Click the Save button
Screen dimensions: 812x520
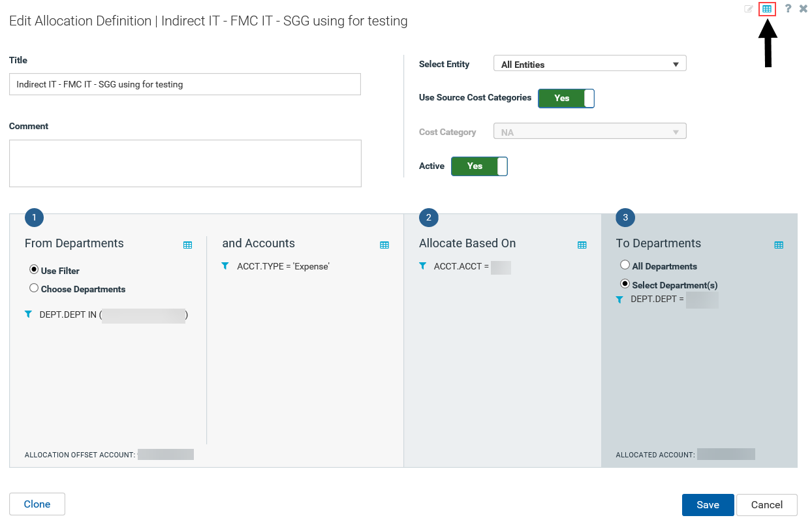pyautogui.click(x=708, y=505)
